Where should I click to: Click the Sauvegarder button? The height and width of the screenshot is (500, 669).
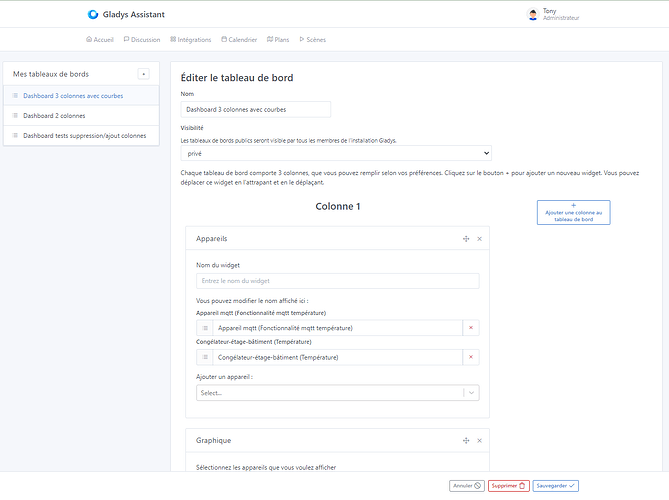[x=556, y=486]
